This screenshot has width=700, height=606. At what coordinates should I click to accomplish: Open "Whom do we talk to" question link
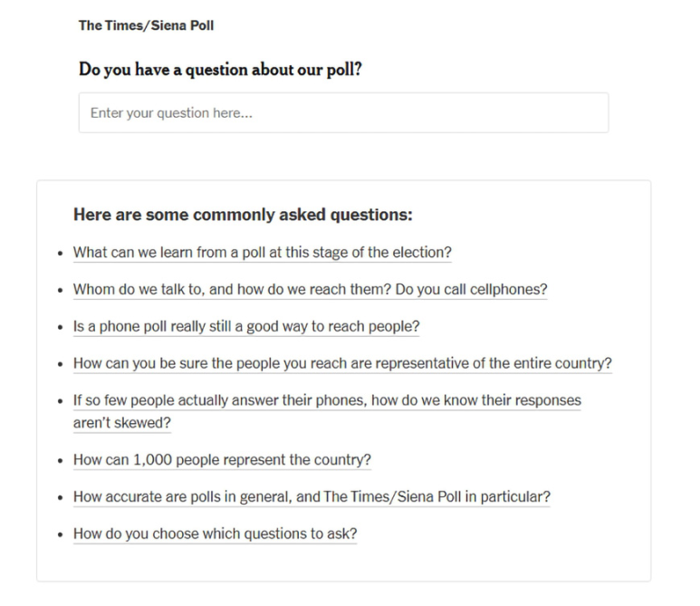pos(310,290)
